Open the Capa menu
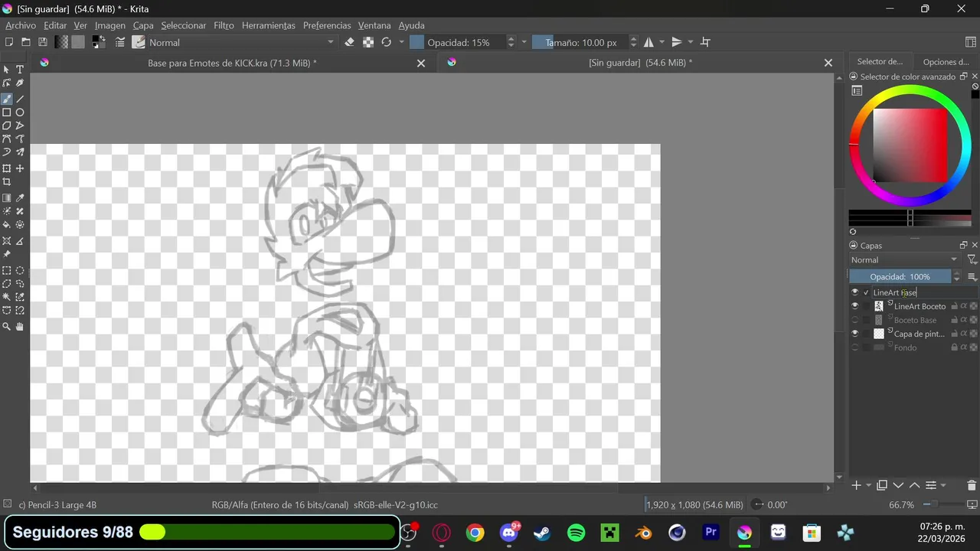This screenshot has width=980, height=551. 143,25
